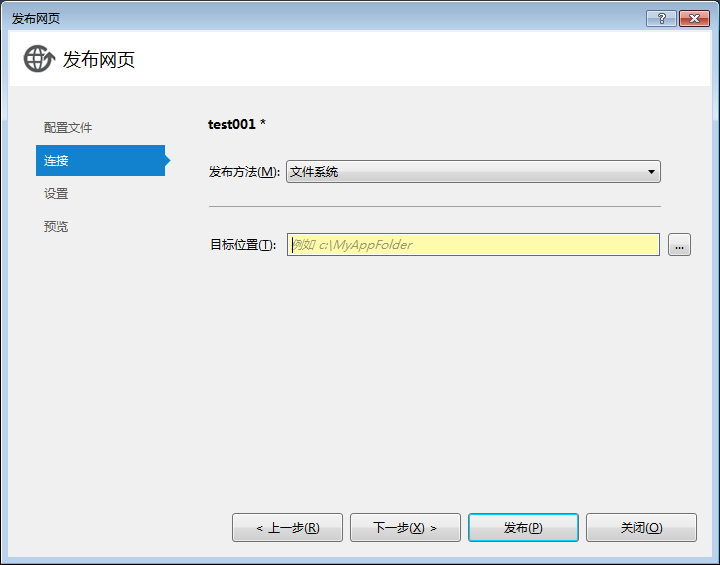
Task: Open the 预览 step
Action: pos(56,226)
